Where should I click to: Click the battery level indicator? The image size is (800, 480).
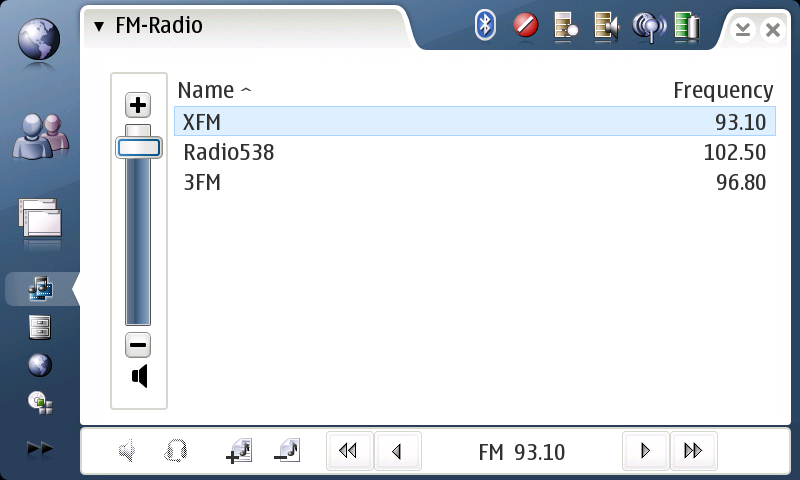[687, 26]
